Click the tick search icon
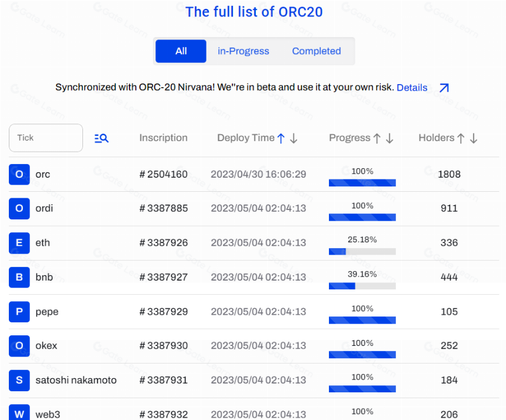Viewport: 506px width, 420px height. [101, 138]
